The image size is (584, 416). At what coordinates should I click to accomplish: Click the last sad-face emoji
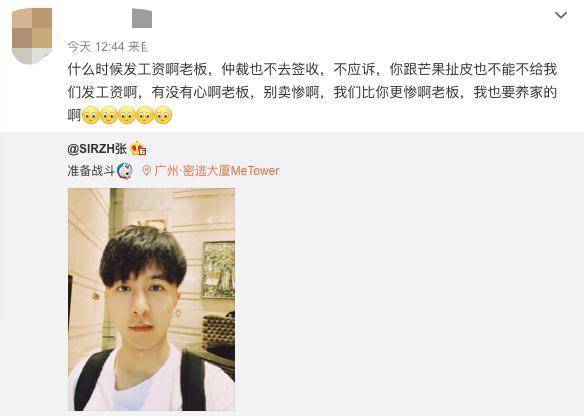[163, 115]
